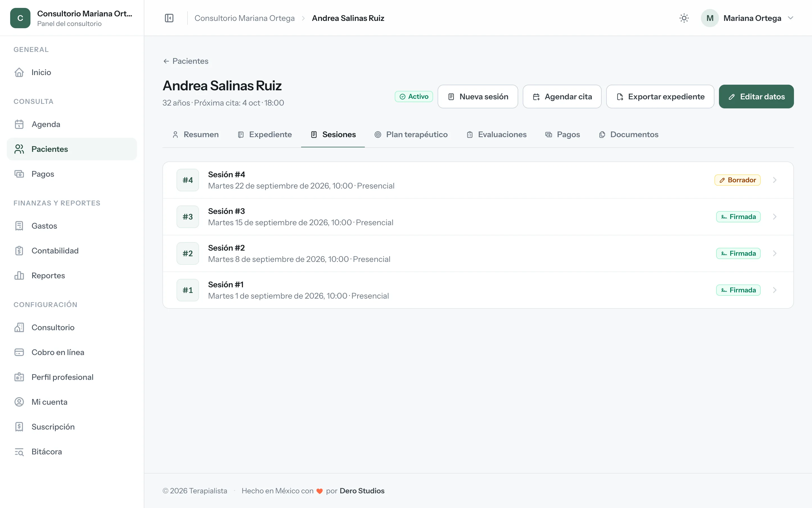Switch to the Expediente tab
This screenshot has height=508, width=812.
[265, 135]
